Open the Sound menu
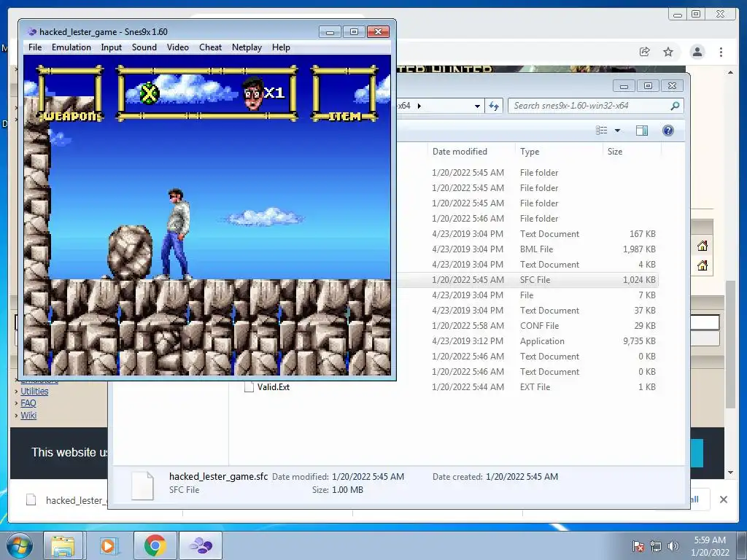This screenshot has height=560, width=747. coord(144,47)
